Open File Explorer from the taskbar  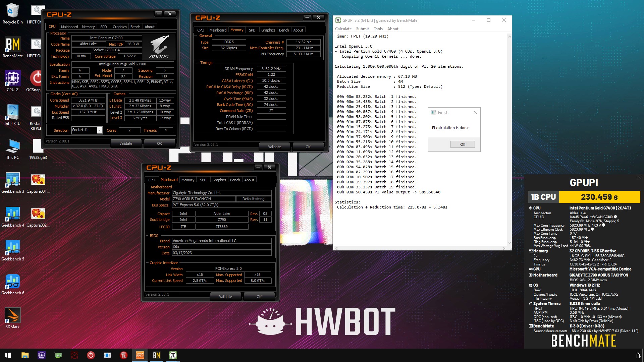tap(25, 355)
